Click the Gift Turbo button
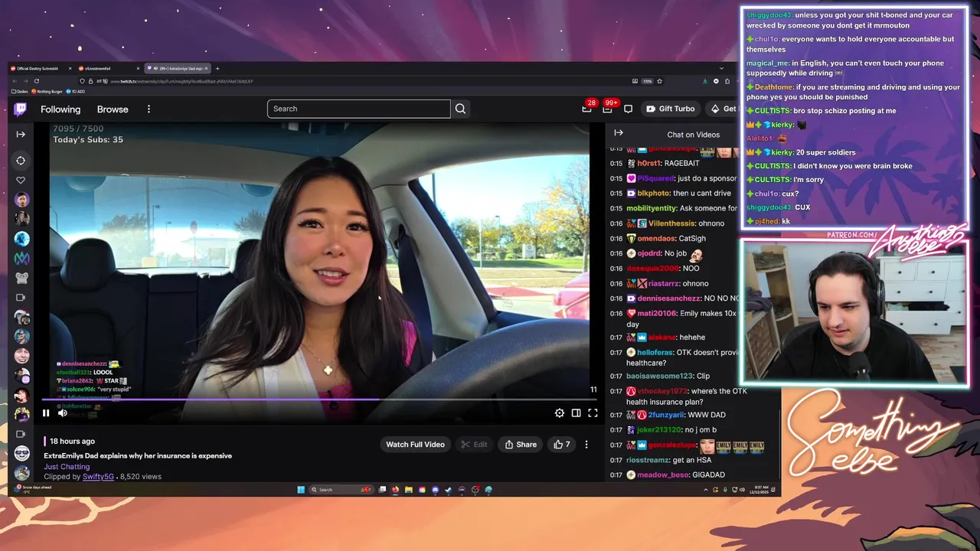 [670, 109]
